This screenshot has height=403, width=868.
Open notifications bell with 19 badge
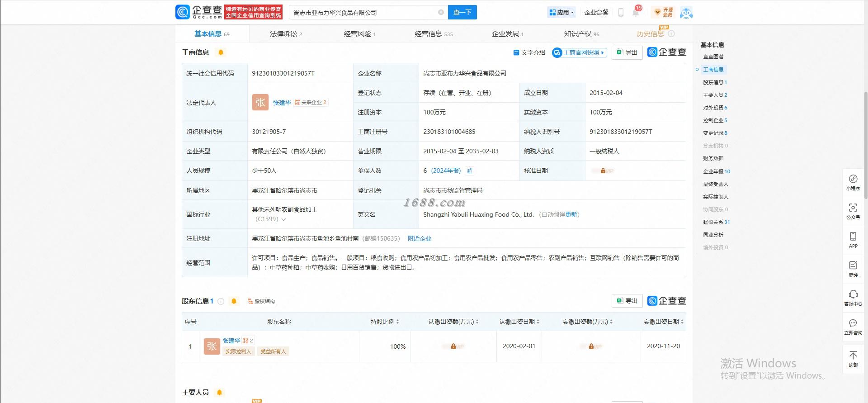coord(636,12)
